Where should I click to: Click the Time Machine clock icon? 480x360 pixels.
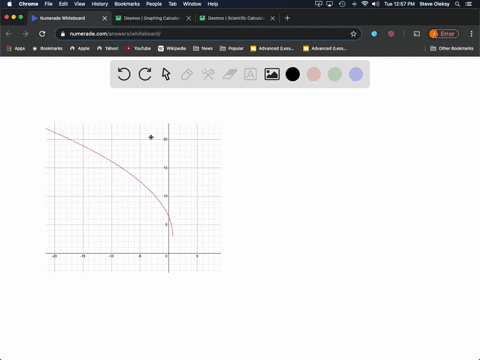pyautogui.click(x=342, y=4)
